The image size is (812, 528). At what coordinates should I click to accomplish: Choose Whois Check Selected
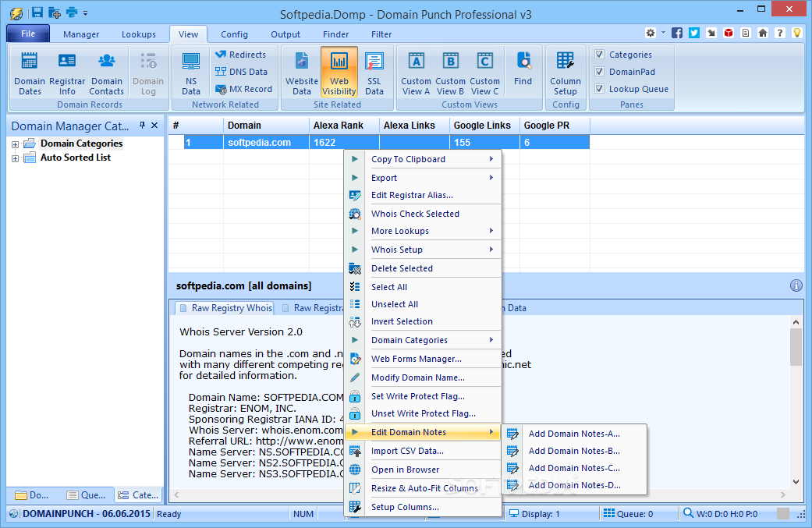[x=423, y=214]
